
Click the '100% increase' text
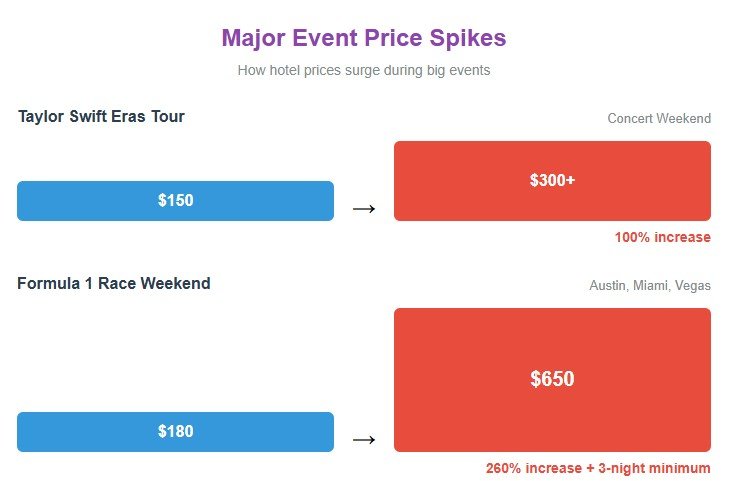[662, 237]
